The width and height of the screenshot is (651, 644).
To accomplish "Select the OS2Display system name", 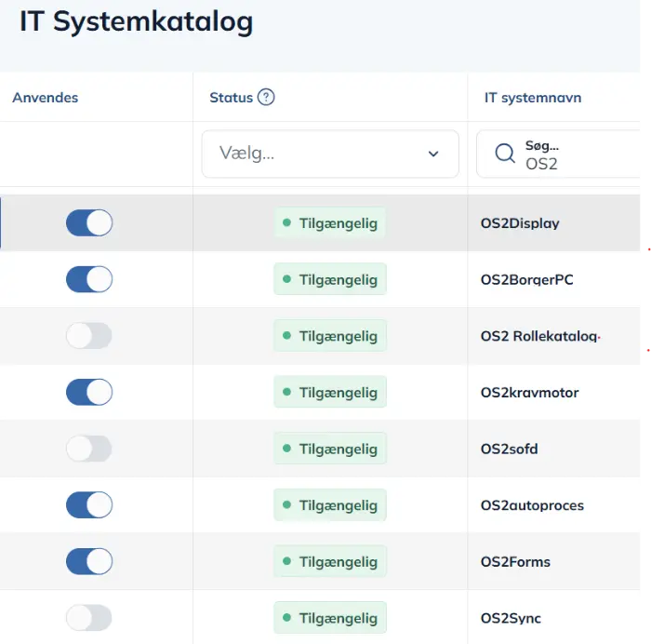I will 520,223.
